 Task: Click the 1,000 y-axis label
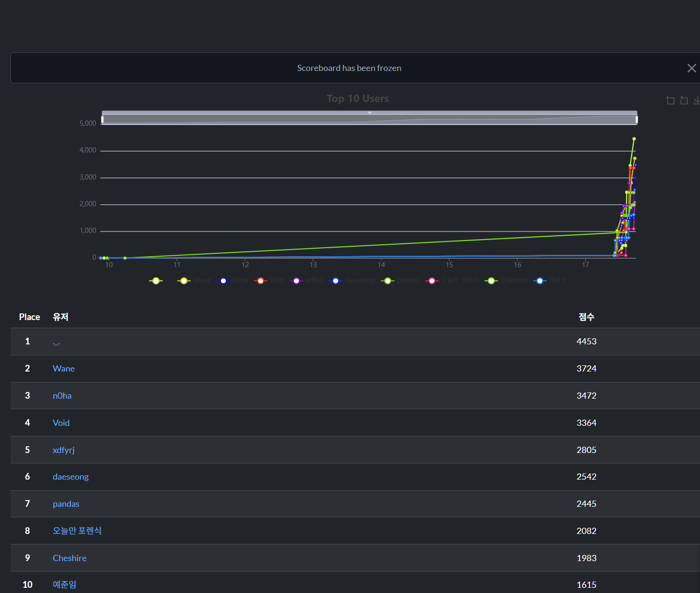click(88, 231)
